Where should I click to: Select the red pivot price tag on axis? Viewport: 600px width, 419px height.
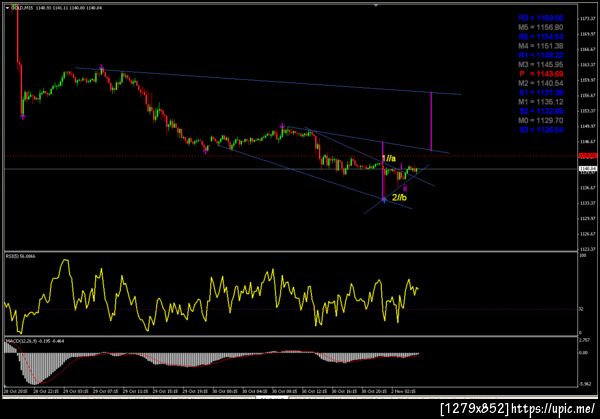pos(588,156)
